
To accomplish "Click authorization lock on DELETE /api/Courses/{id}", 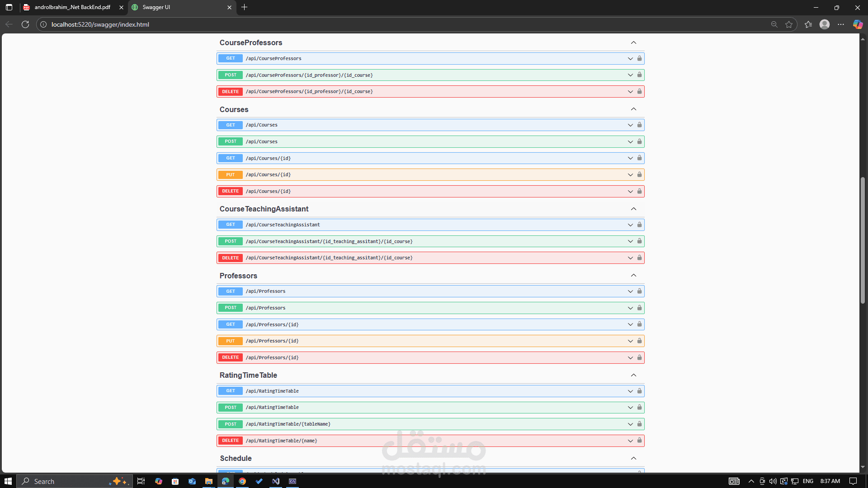I will coord(639,191).
